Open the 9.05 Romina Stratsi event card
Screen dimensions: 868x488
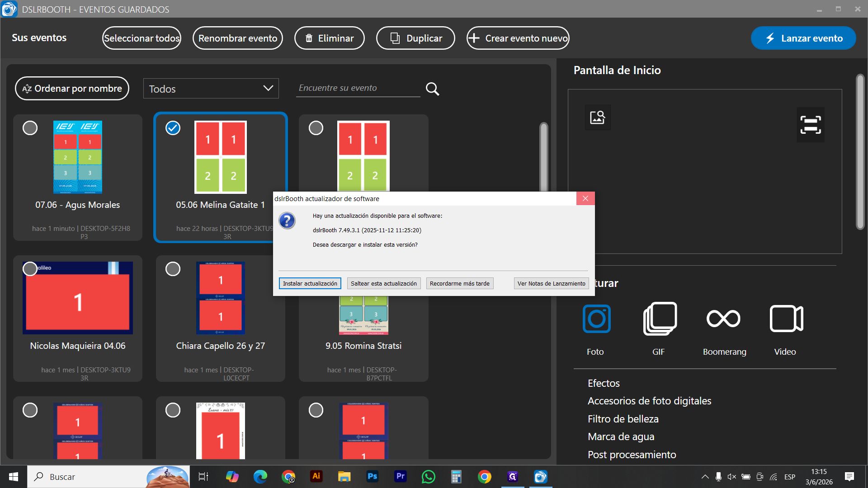363,339
